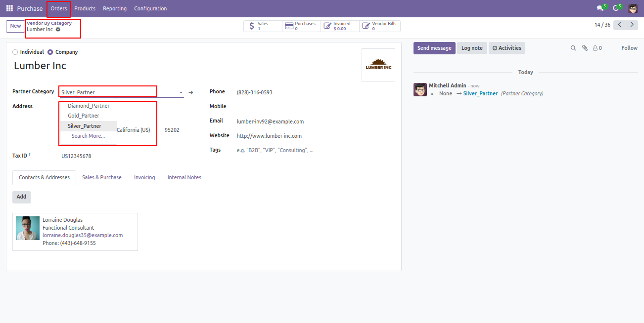Switch to Internal Notes tab
644x323 pixels.
coord(184,177)
